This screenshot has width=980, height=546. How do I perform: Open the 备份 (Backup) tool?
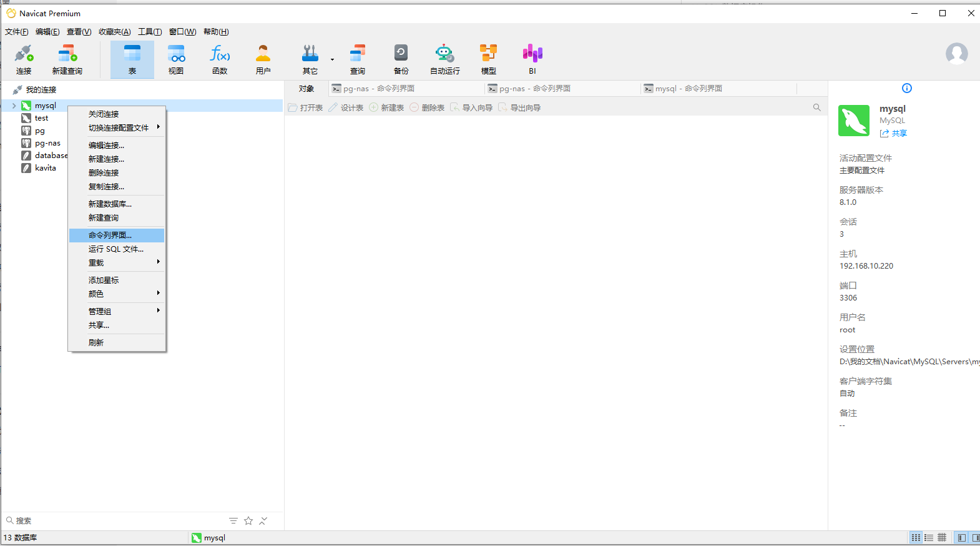pos(401,60)
